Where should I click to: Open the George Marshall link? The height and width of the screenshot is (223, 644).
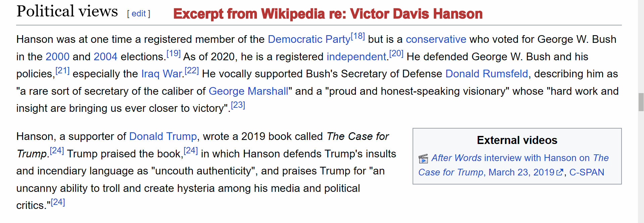click(x=248, y=91)
